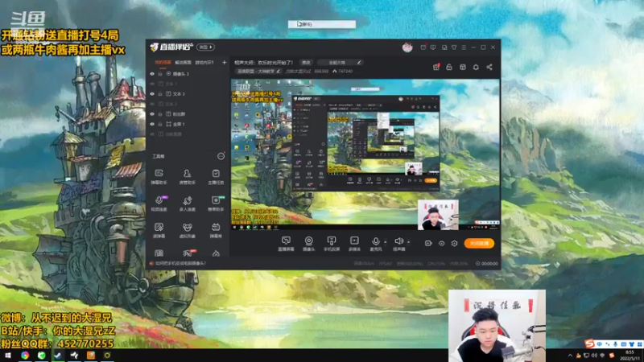Open the 弹幕秀 tool

point(216,230)
